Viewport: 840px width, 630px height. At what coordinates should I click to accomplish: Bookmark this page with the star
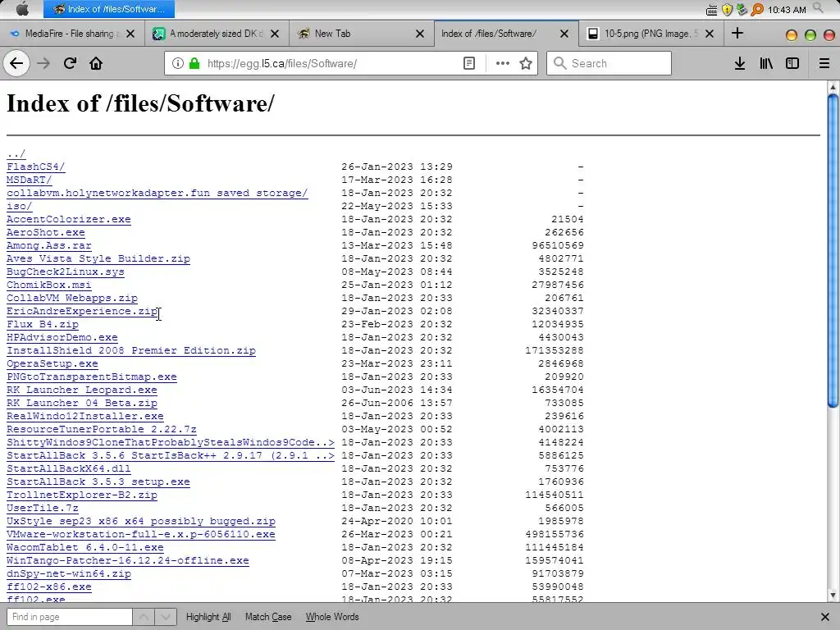(526, 63)
